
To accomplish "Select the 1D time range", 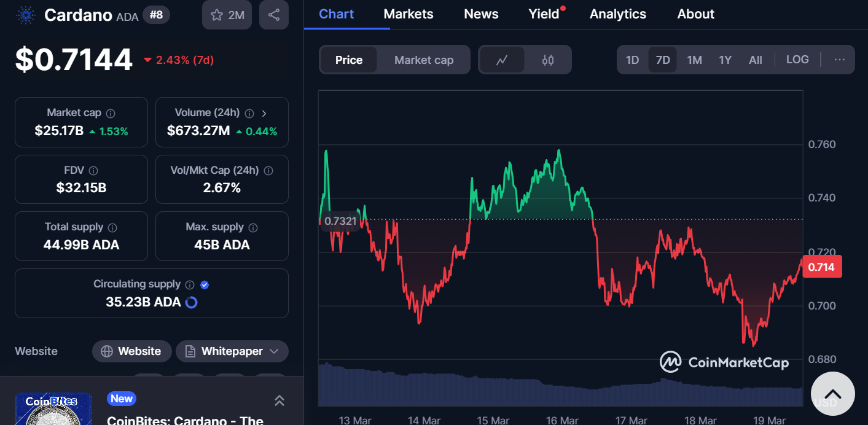I will coord(632,60).
